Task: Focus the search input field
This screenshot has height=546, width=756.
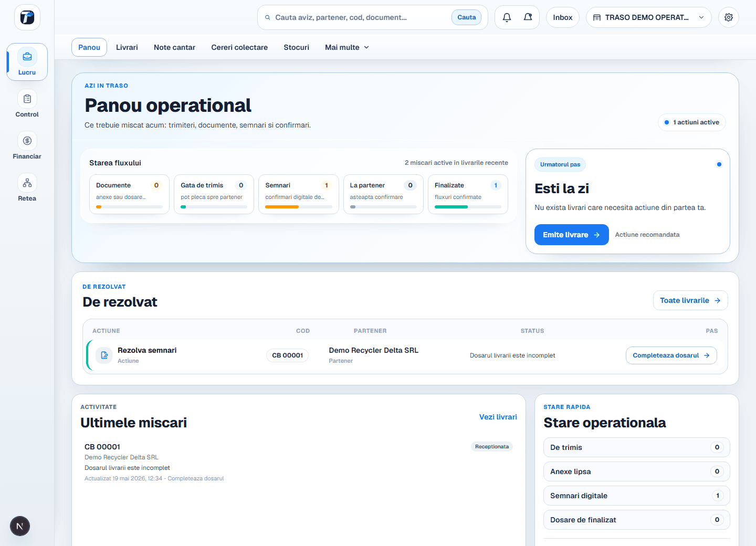Action: (x=360, y=17)
